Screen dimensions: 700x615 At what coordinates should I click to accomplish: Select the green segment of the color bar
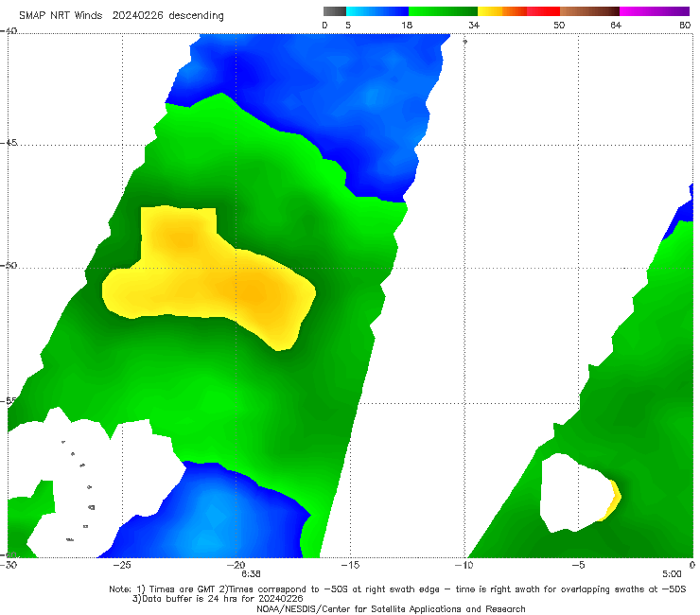click(x=443, y=11)
